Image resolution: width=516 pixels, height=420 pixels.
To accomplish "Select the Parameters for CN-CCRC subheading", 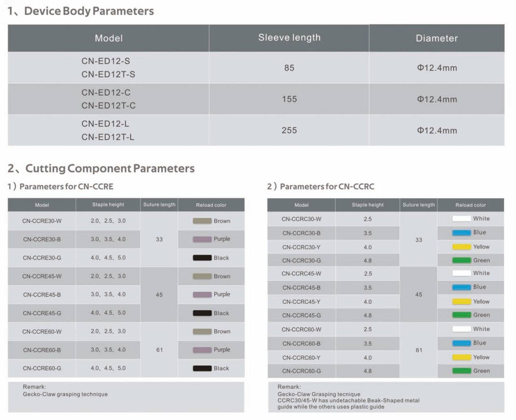I will (x=327, y=186).
